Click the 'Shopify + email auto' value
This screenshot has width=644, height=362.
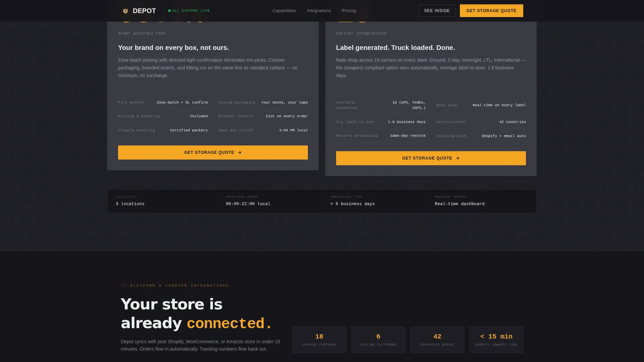(504, 136)
